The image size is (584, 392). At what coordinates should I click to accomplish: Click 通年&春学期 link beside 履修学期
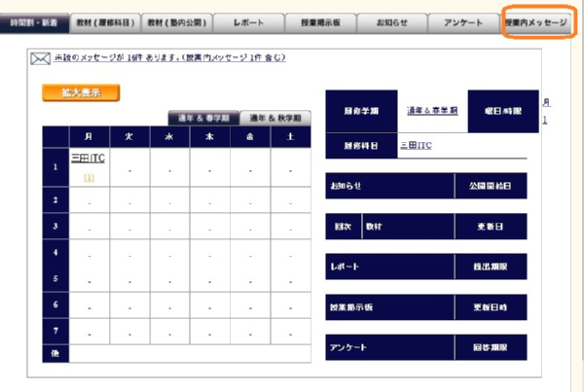tap(432, 110)
